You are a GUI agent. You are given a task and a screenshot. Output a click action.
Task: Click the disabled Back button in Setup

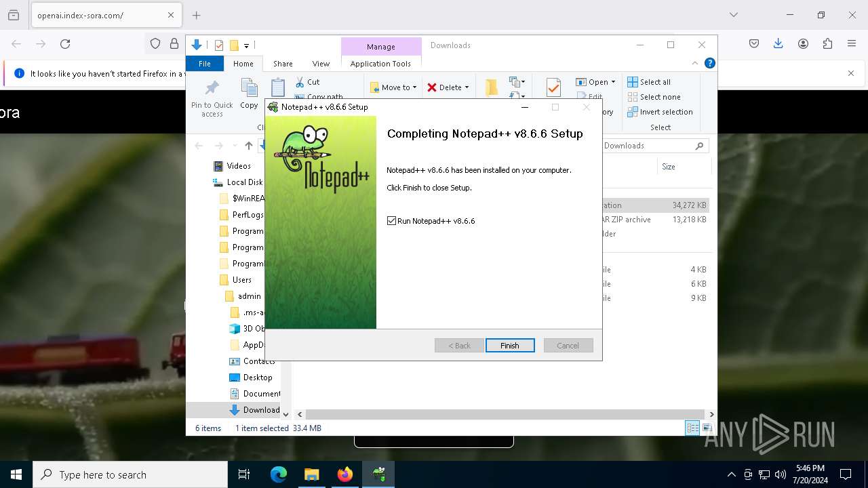459,346
